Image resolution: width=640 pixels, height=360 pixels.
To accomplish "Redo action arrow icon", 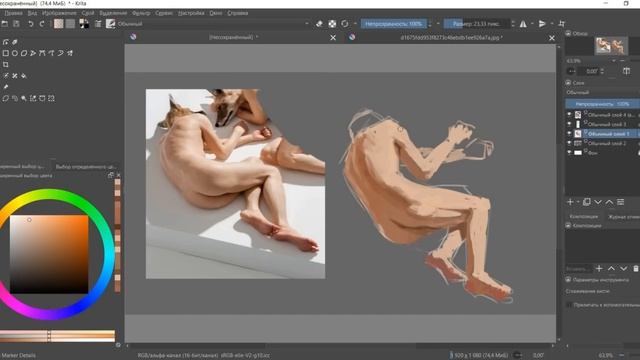I will [x=42, y=24].
